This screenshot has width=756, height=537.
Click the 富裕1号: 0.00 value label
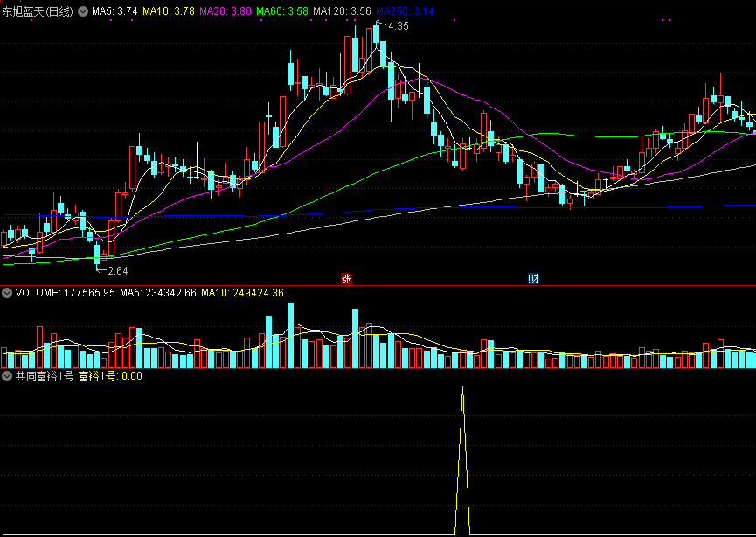click(110, 376)
